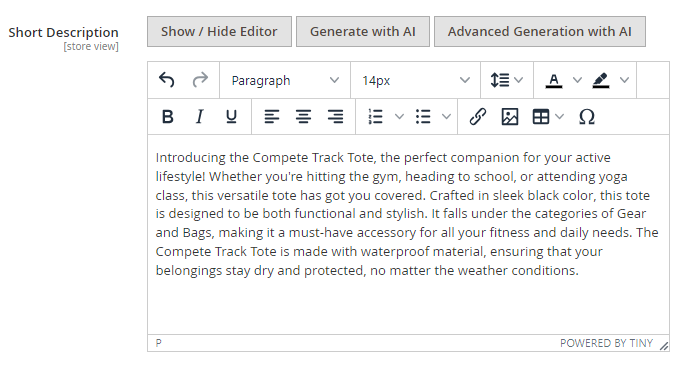Apply numbered list formatting
Viewport: 685px width, 369px height.
tap(375, 117)
